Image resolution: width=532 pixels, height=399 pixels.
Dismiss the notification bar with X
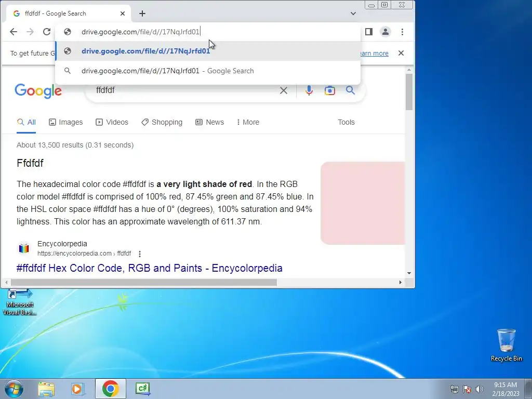pyautogui.click(x=401, y=54)
